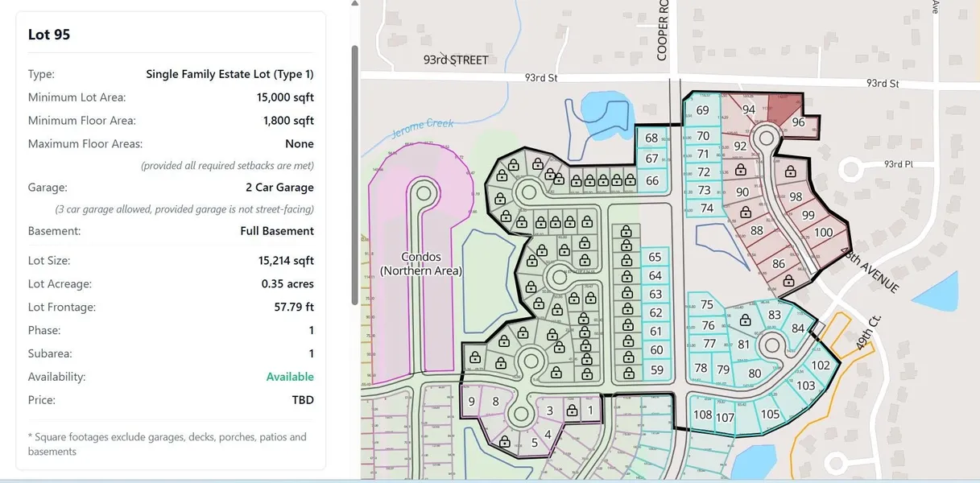Click the lock icon above lot 9
Viewport: 980px width, 483px height.
(x=475, y=357)
